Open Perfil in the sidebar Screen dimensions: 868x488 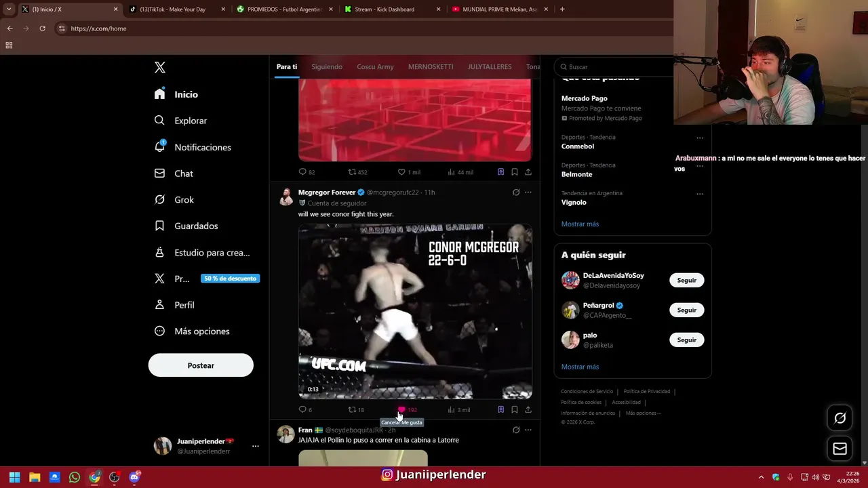click(x=174, y=305)
